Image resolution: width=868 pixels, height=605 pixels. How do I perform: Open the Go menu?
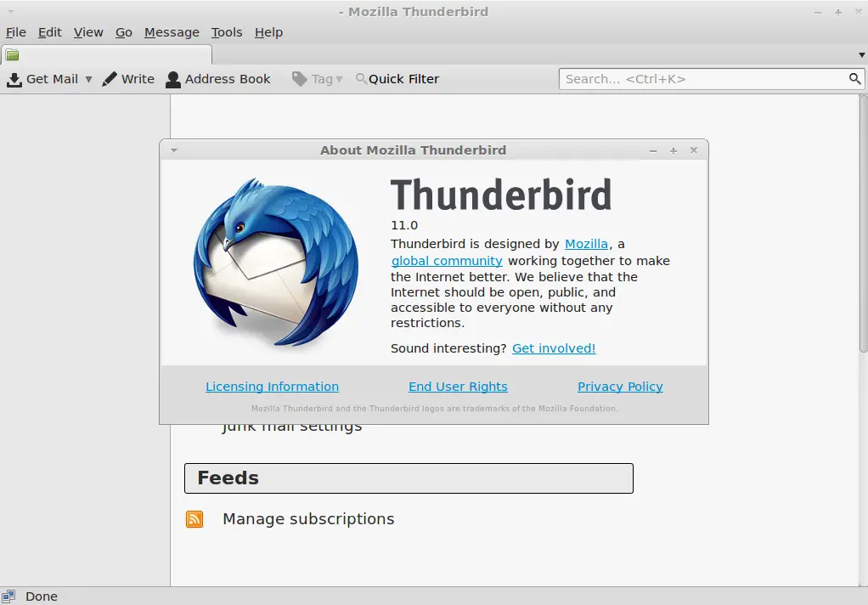124,32
